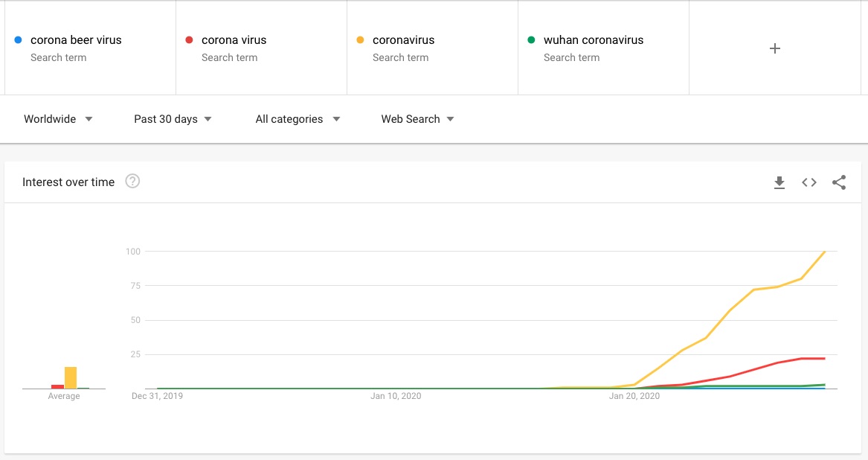Image resolution: width=868 pixels, height=460 pixels.
Task: Expand the All categories dropdown
Action: [298, 119]
